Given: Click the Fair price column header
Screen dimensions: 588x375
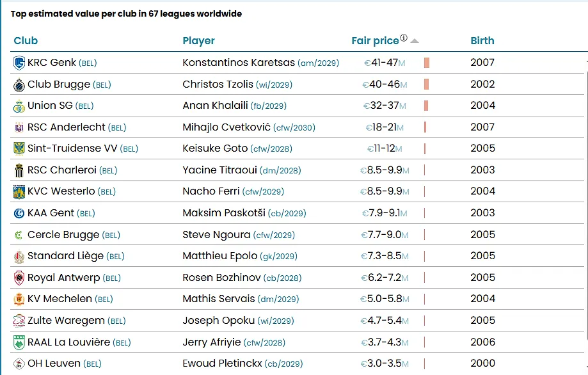Looking at the screenshot, I should [x=375, y=40].
